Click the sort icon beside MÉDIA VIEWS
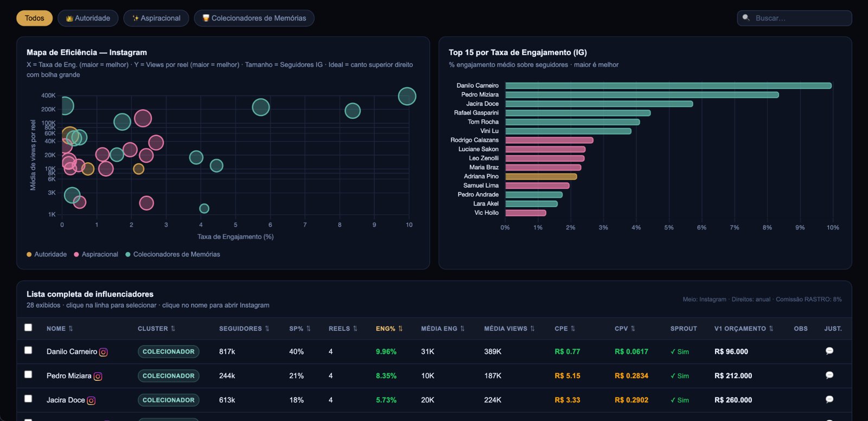 [532, 329]
